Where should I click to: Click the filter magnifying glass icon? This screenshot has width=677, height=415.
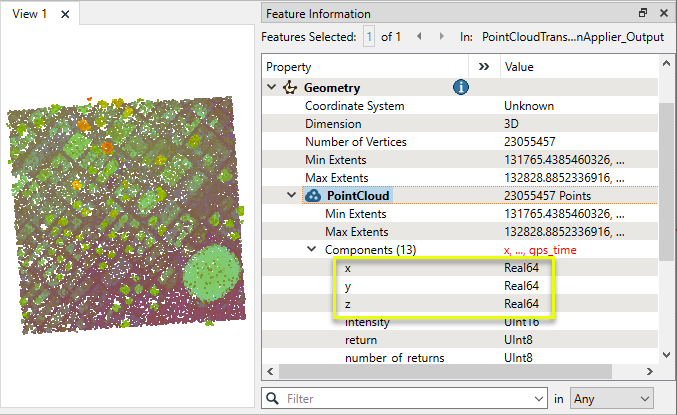[272, 398]
